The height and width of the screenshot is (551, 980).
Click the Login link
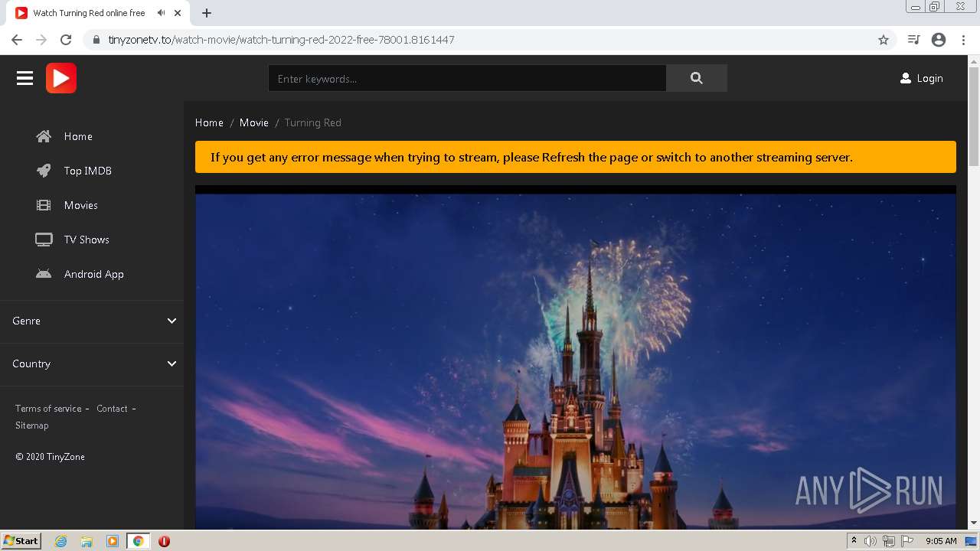[929, 78]
